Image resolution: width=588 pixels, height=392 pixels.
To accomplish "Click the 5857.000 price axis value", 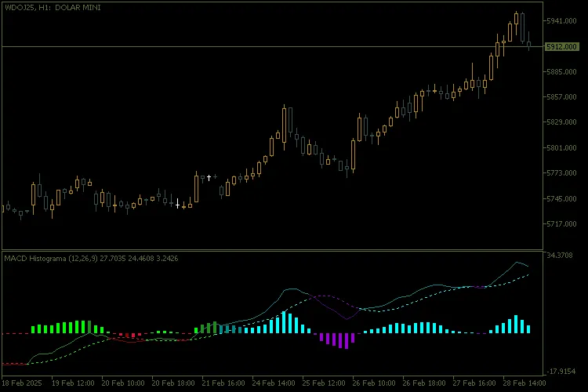I will 561,96.
